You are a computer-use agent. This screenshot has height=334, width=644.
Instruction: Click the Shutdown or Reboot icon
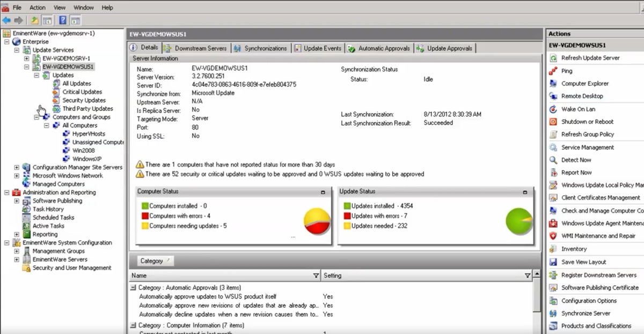coord(553,122)
